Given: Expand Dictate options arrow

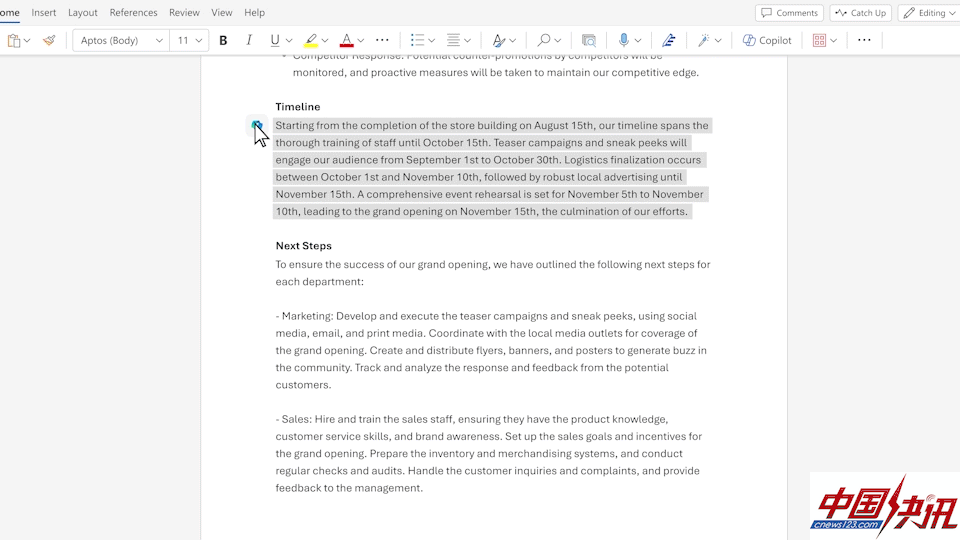Looking at the screenshot, I should click(x=638, y=41).
